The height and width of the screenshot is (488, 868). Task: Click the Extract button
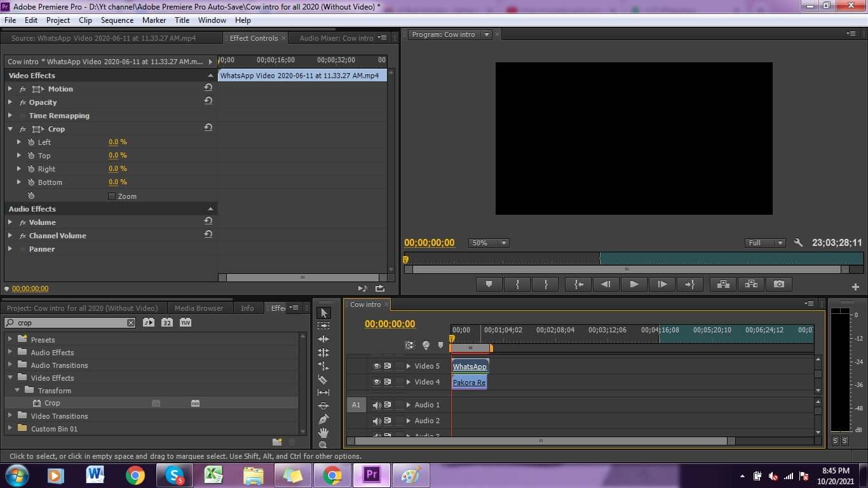tap(751, 284)
